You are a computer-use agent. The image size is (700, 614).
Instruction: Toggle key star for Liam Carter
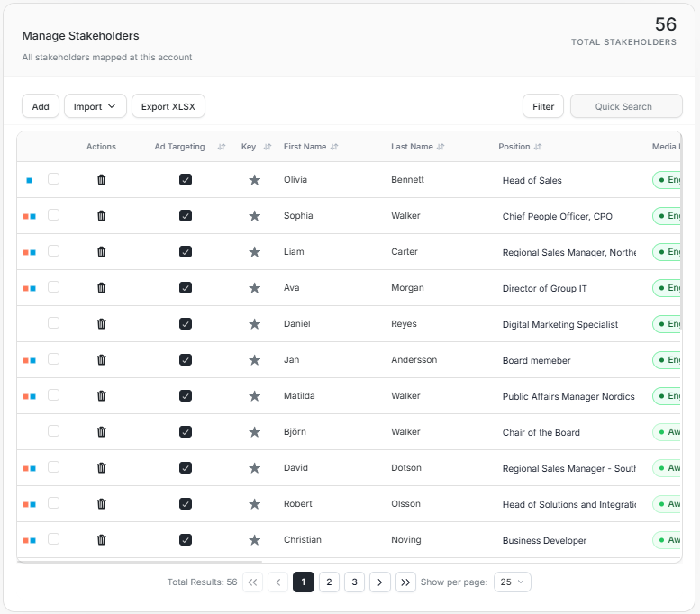tap(254, 252)
